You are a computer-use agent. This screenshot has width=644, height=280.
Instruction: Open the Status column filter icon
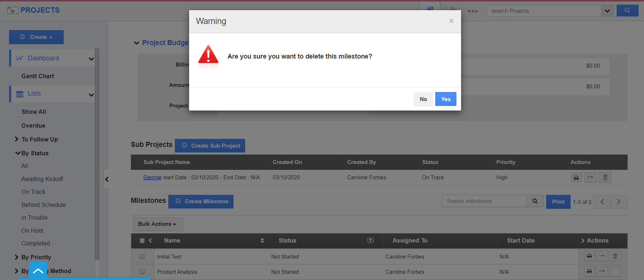(x=370, y=240)
